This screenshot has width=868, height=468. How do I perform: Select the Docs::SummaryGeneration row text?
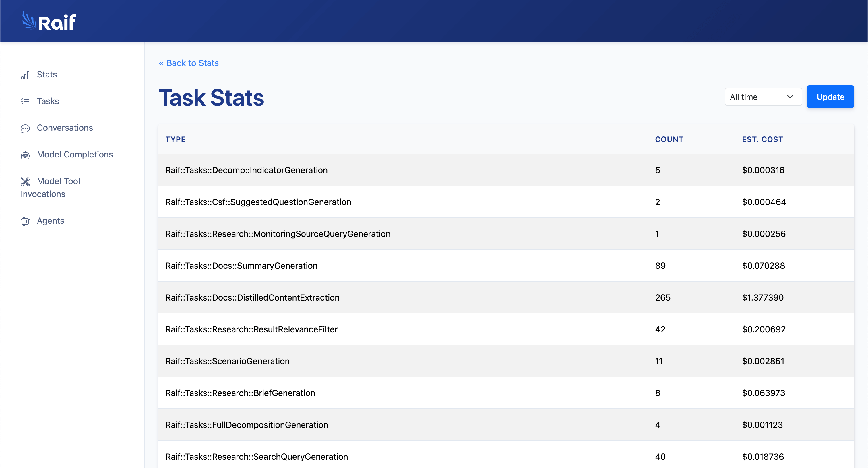tap(241, 266)
